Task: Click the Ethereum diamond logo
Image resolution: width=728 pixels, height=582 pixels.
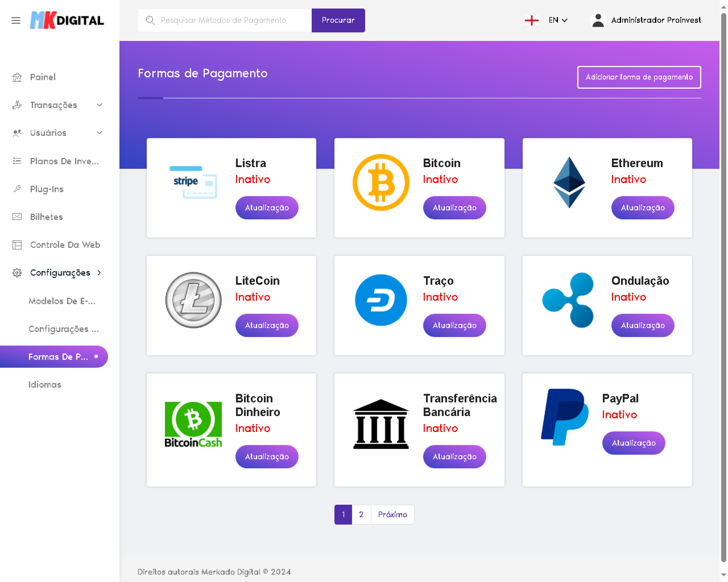Action: click(569, 182)
